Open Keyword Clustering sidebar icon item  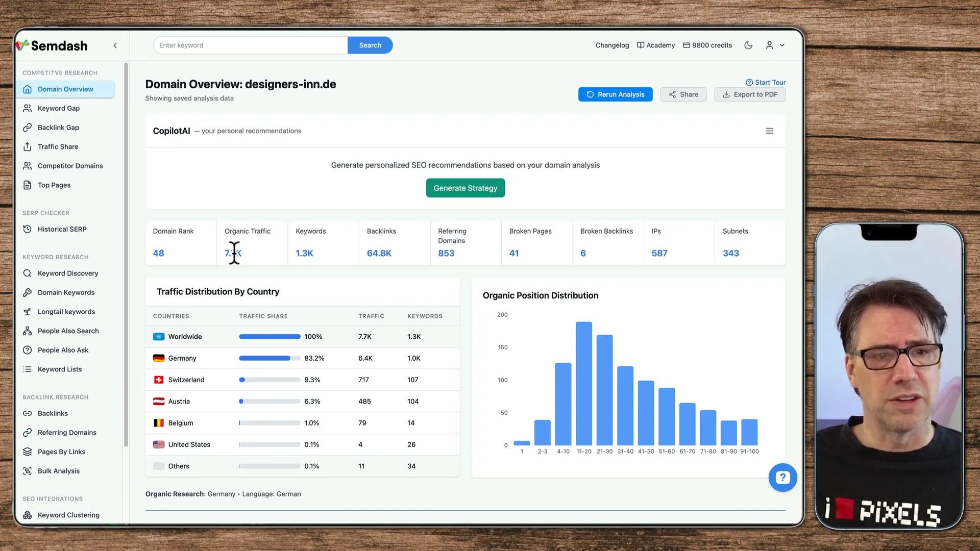pyautogui.click(x=28, y=515)
